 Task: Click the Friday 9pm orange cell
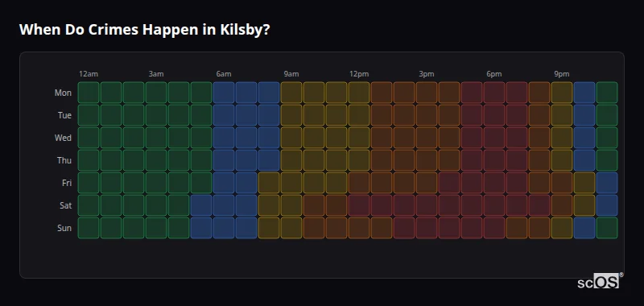click(562, 183)
